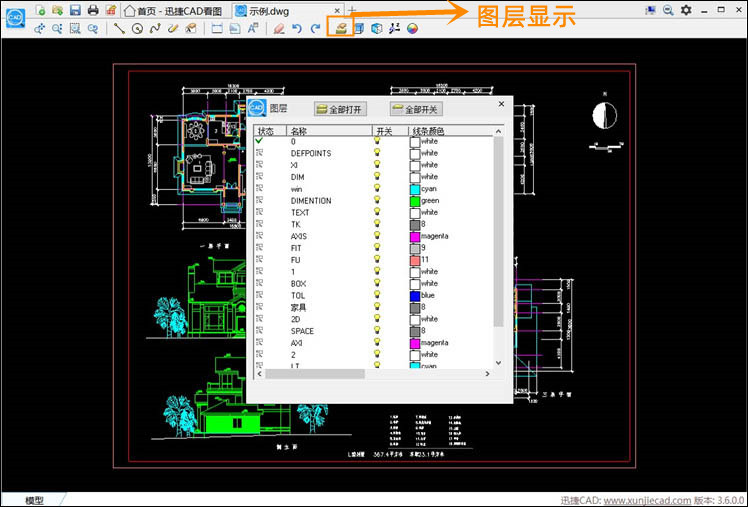This screenshot has height=507, width=748.
Task: Select the zoom window tool
Action: click(75, 29)
